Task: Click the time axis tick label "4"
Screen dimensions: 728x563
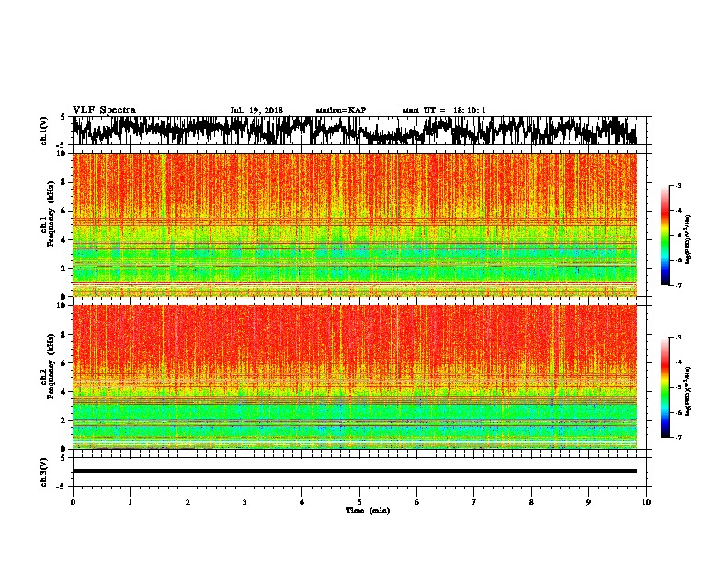Action: point(302,502)
